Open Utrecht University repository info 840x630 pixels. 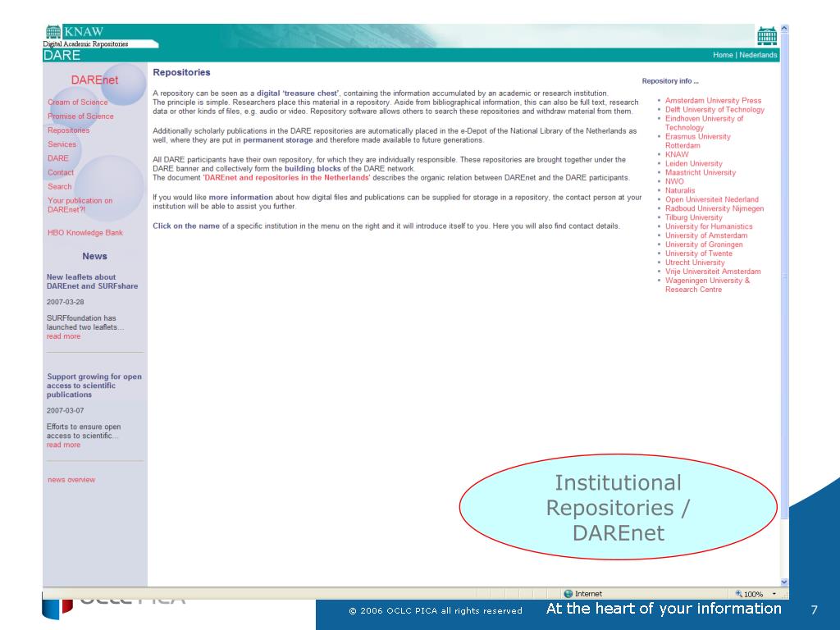click(695, 262)
